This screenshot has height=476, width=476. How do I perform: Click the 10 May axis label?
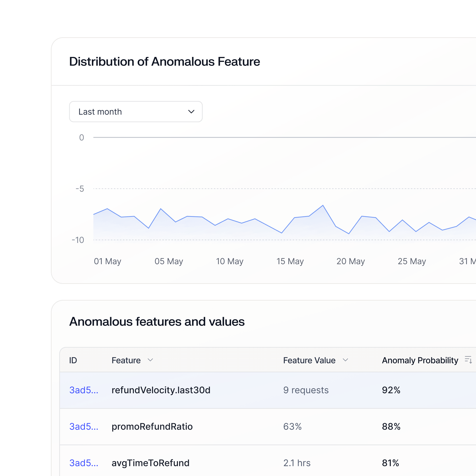coord(230,261)
